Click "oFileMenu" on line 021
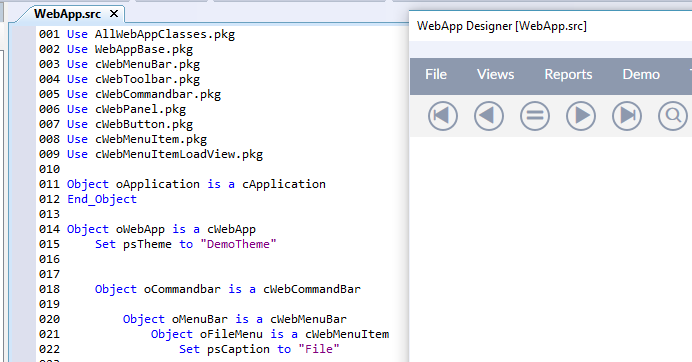Screen dimensions: 692x362 pos(231,334)
